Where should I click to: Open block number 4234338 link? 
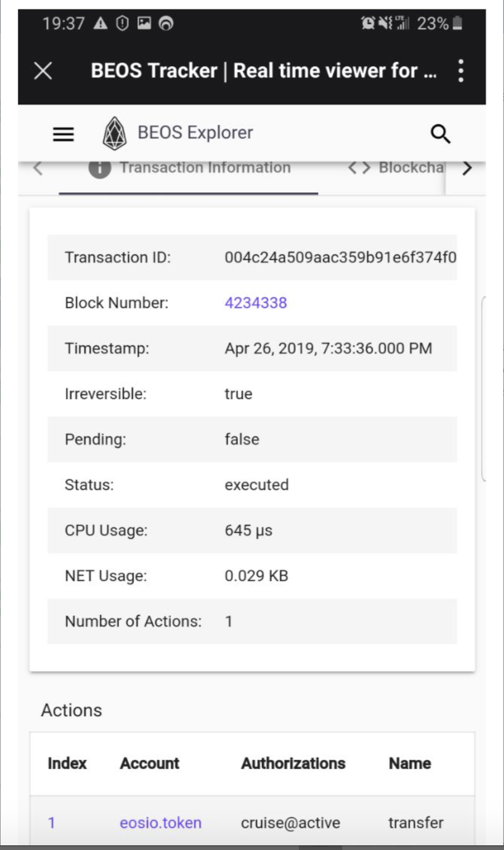(x=256, y=303)
